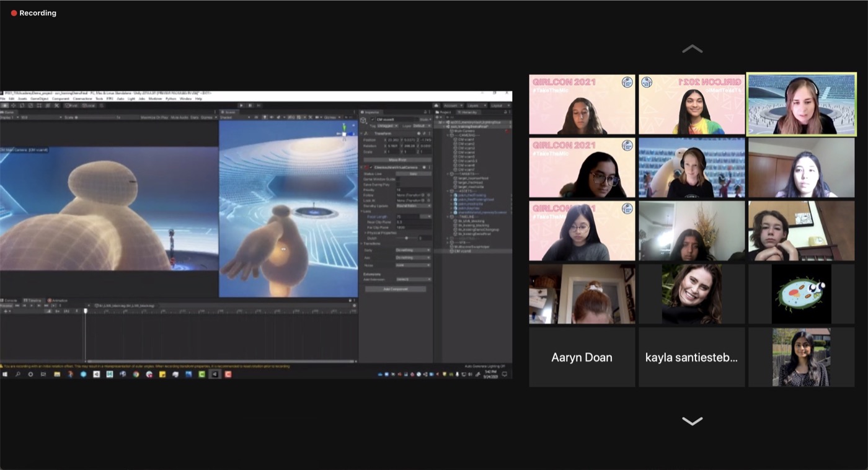Play the Timeline preview
Screen dimensions: 868x470
pyautogui.click(x=30, y=306)
